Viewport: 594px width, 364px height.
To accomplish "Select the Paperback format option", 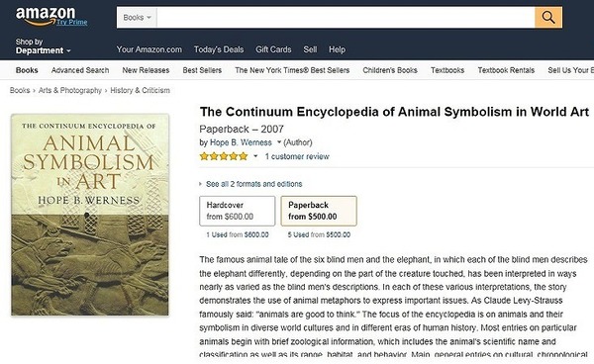I will tap(319, 211).
